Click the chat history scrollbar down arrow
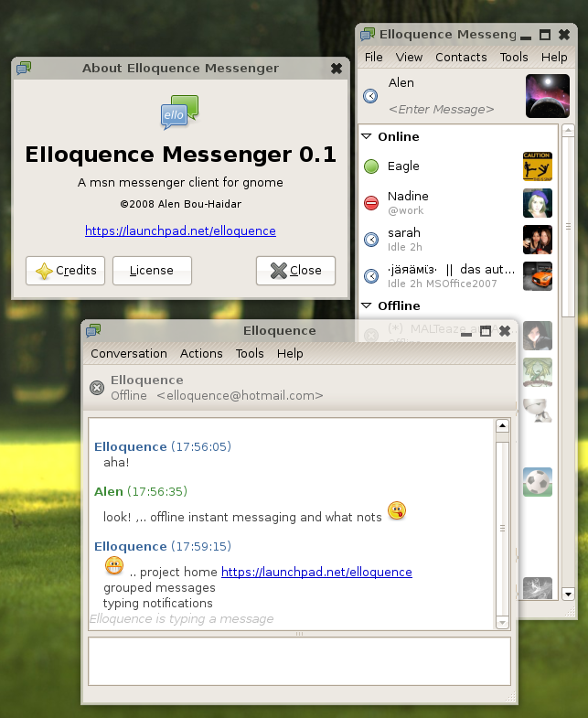 pos(502,623)
